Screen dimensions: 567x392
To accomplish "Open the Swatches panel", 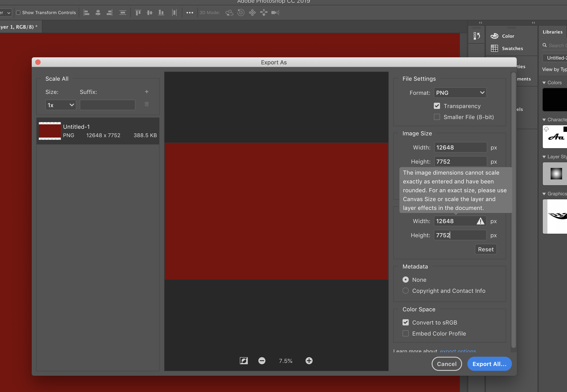I will pos(512,48).
